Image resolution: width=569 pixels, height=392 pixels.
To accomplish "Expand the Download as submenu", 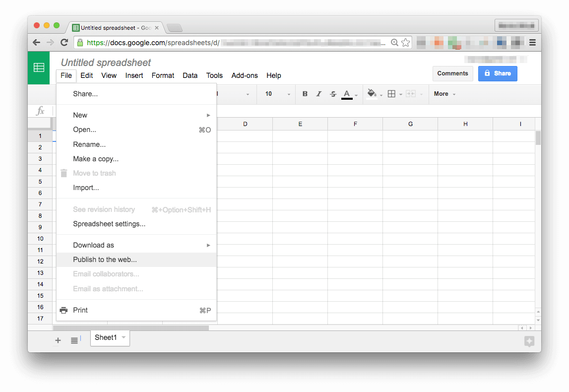I will click(x=94, y=245).
